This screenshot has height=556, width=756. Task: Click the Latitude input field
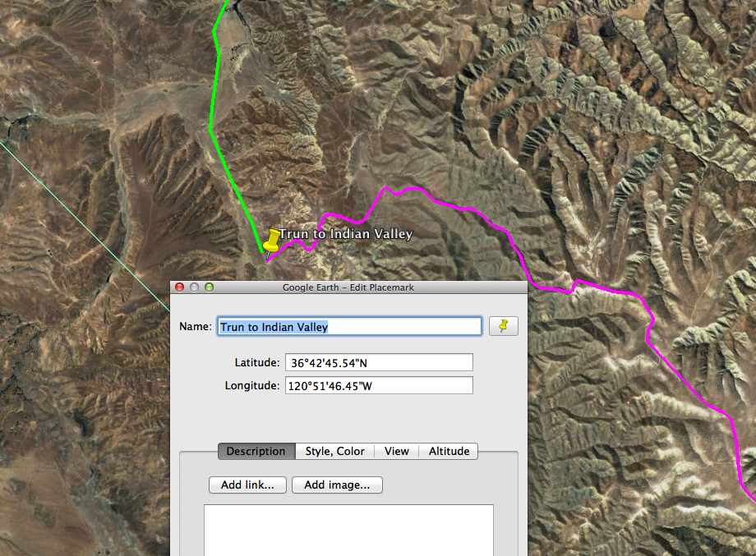pyautogui.click(x=379, y=362)
